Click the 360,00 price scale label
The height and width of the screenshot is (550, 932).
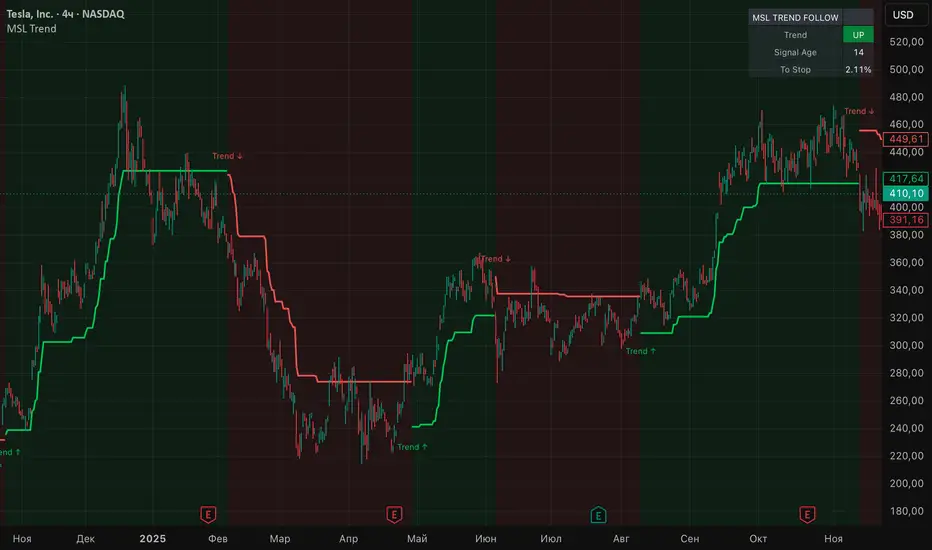click(906, 262)
